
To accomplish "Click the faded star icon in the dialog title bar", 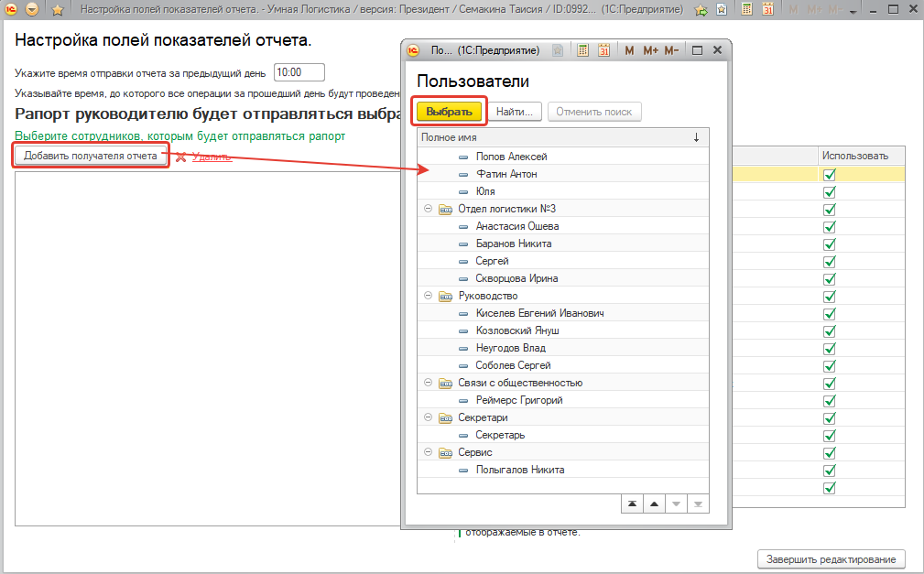I will click(x=558, y=50).
